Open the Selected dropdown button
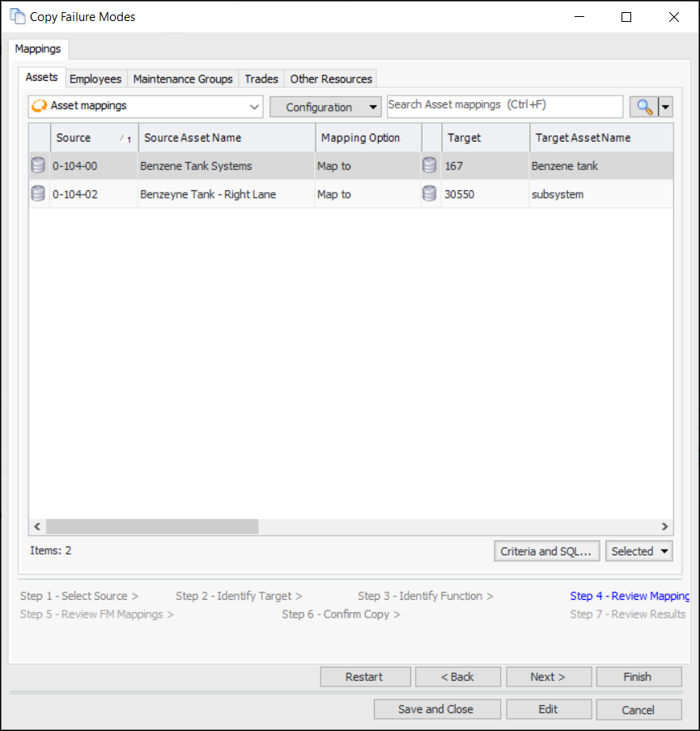 639,551
